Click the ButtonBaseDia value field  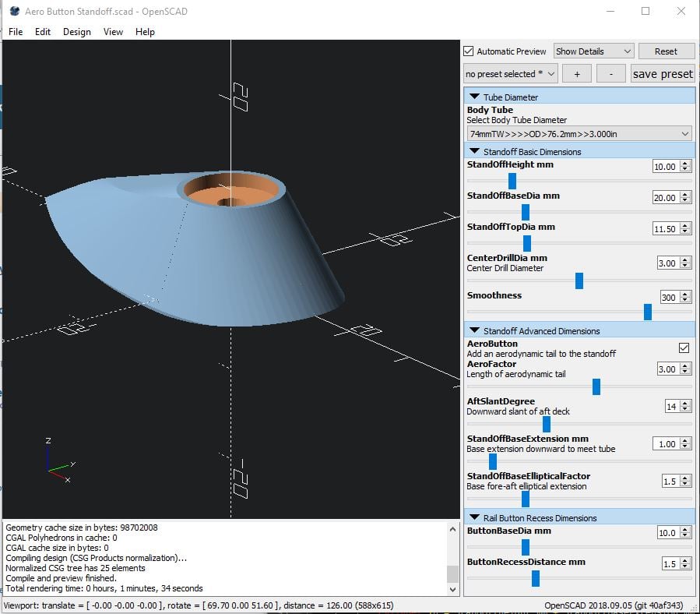[x=668, y=533]
